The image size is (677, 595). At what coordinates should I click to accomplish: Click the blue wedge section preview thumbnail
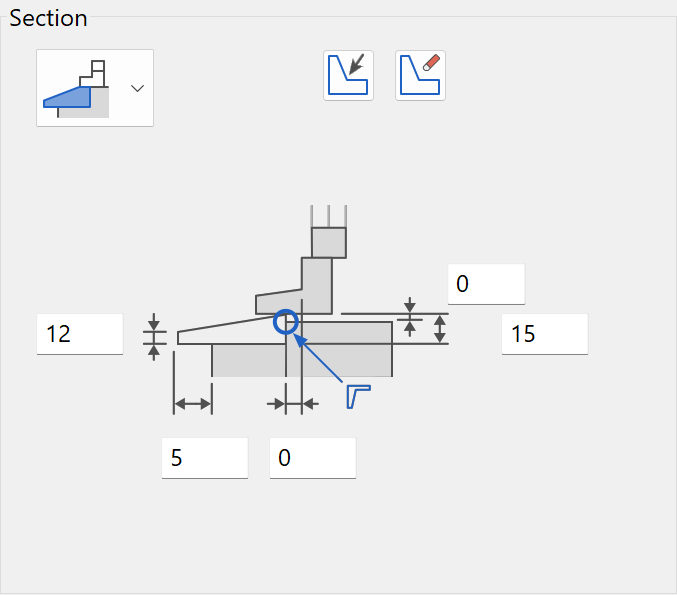(x=76, y=89)
